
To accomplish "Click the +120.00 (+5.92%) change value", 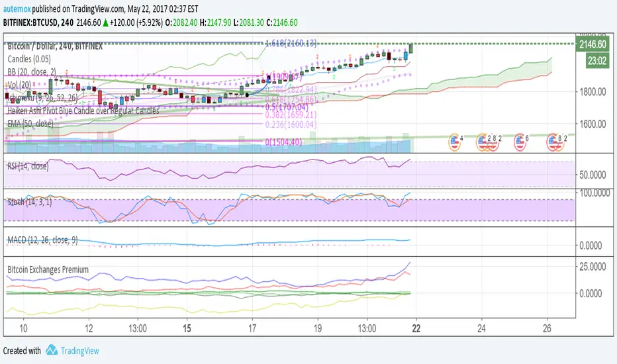I will coord(136,23).
